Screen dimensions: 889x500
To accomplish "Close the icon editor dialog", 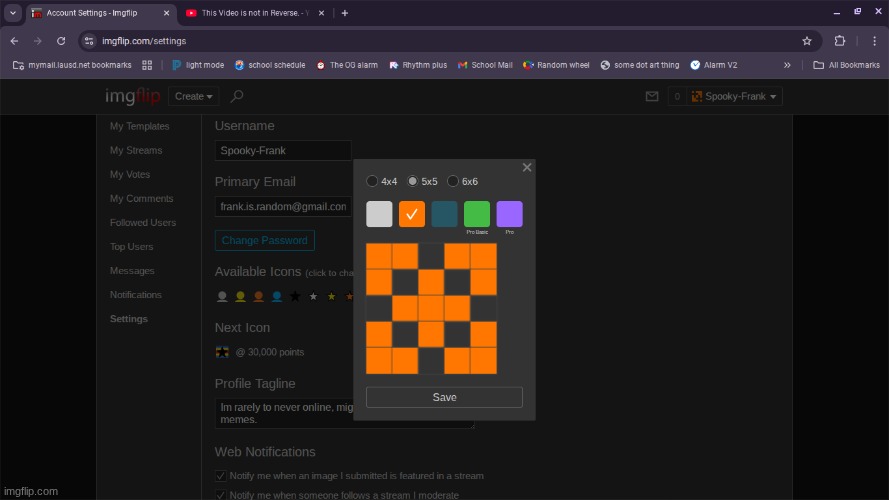I will tap(527, 168).
